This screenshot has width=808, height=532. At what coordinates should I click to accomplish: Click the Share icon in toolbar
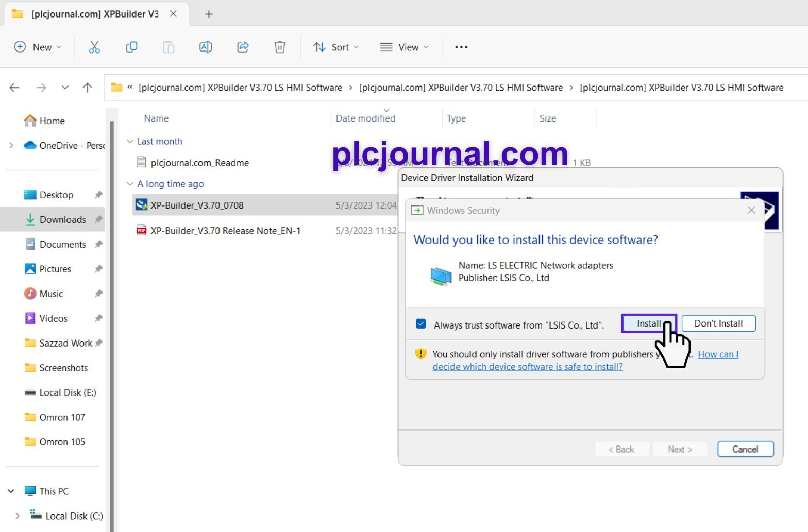pos(243,47)
